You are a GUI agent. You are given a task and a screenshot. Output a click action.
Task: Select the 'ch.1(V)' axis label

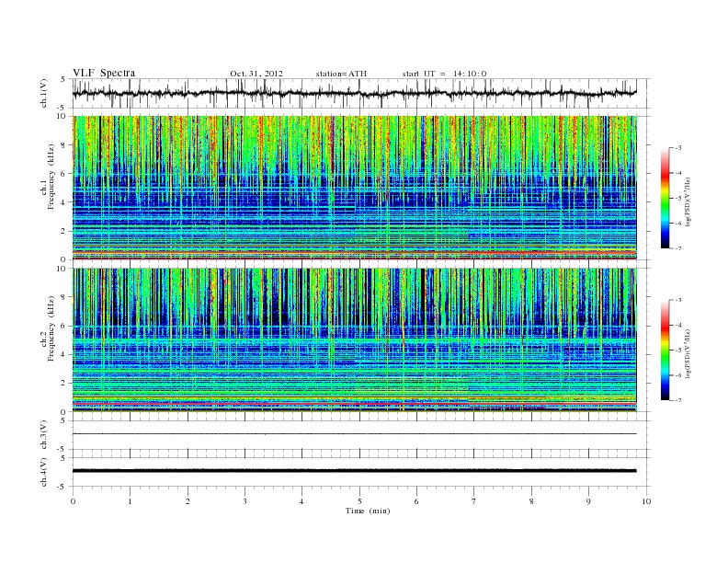pyautogui.click(x=44, y=93)
